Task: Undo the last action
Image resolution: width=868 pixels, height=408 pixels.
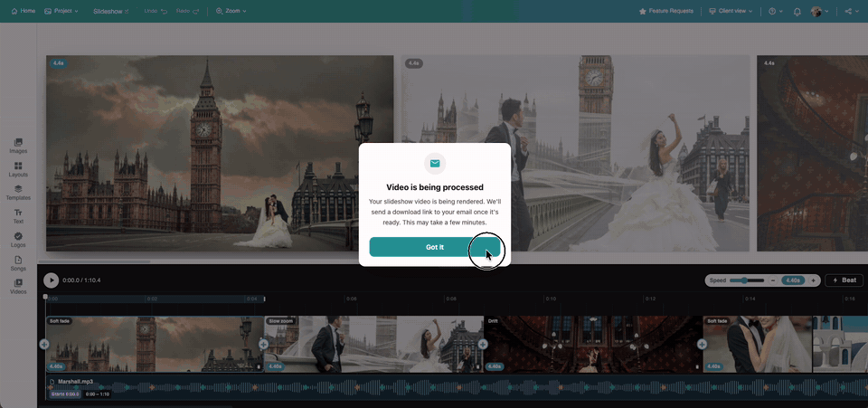Action: tap(155, 11)
